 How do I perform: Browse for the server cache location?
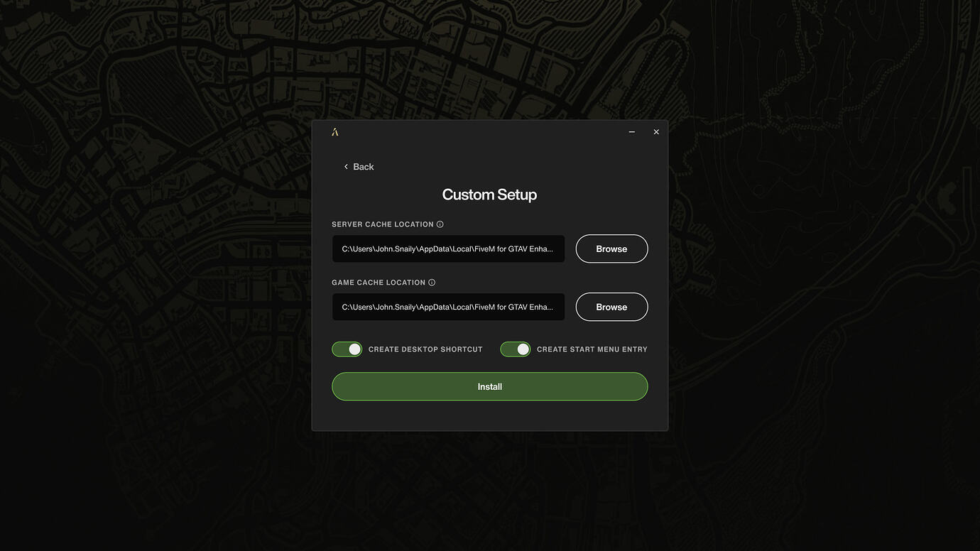coord(611,249)
